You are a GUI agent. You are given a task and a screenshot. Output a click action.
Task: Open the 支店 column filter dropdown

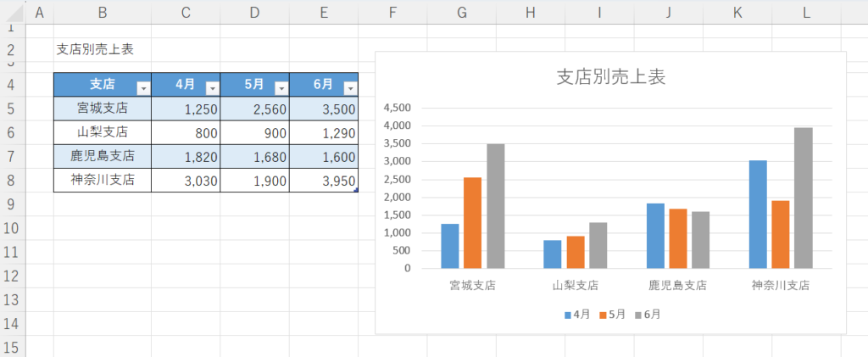coord(143,87)
